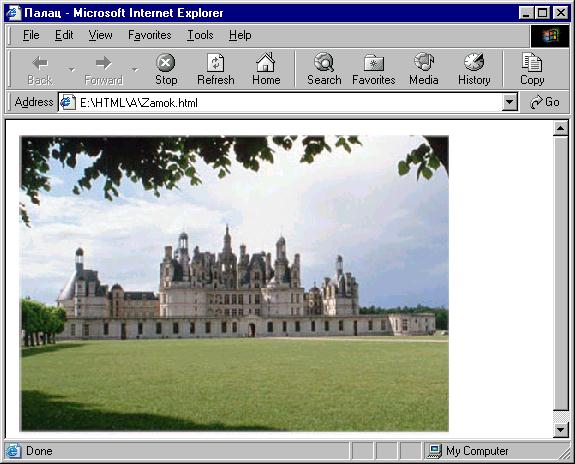
Task: Click the address field showing E:\HTML\A\Zamok.html
Action: tap(288, 102)
